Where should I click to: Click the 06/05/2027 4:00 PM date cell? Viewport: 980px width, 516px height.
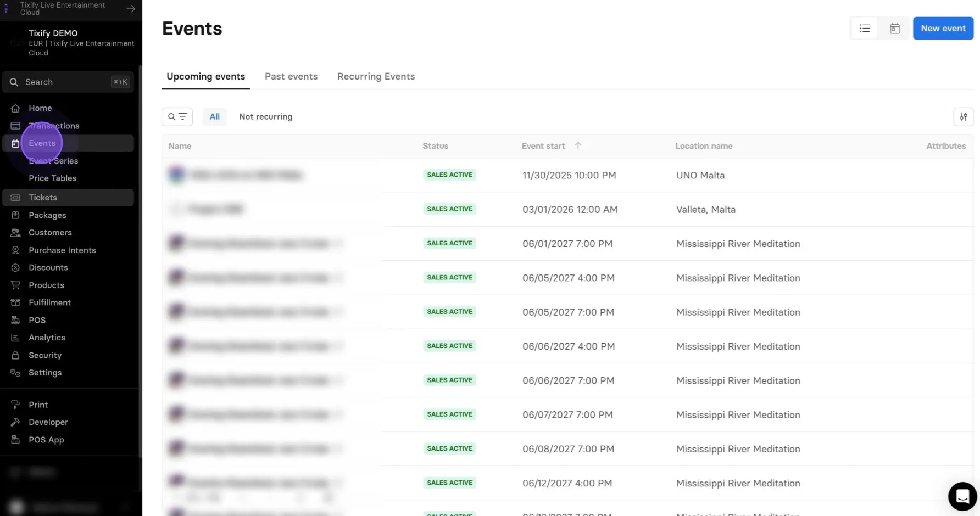569,278
